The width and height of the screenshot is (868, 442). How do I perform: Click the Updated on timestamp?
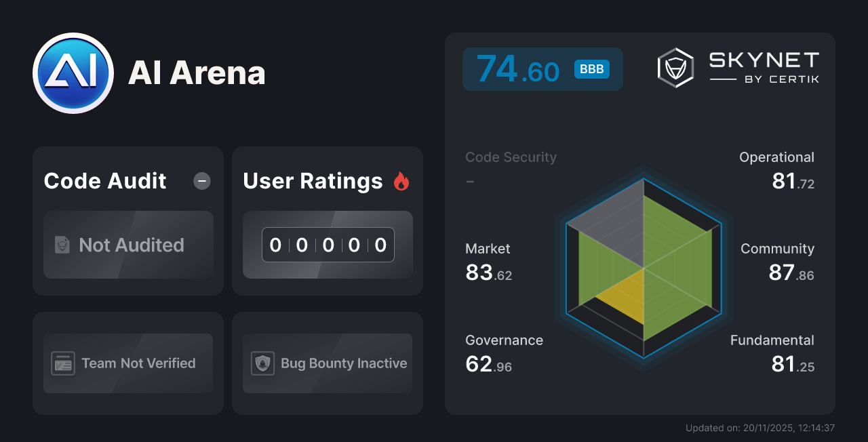(760, 428)
